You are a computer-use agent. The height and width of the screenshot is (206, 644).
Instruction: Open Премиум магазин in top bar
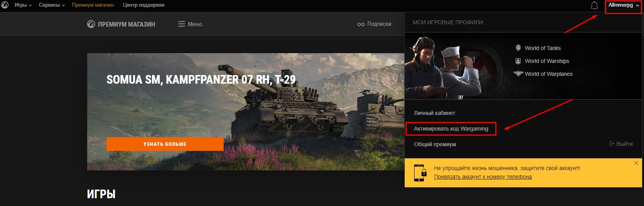(93, 5)
